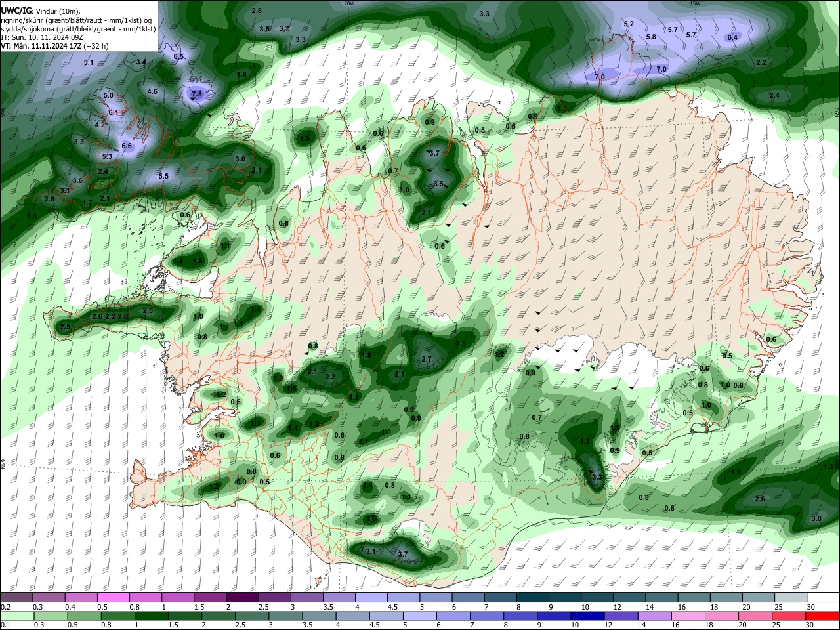
Task: Click the 5.8 value on the map
Action: (x=651, y=37)
